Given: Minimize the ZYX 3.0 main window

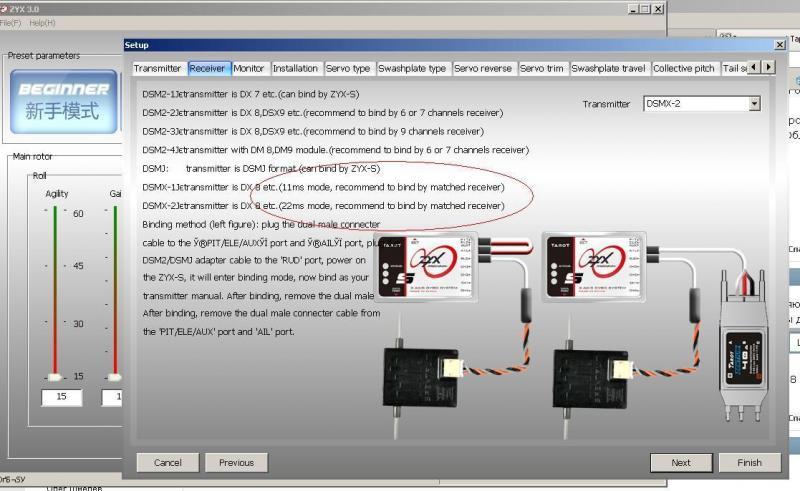Looking at the screenshot, I should [631, 9].
